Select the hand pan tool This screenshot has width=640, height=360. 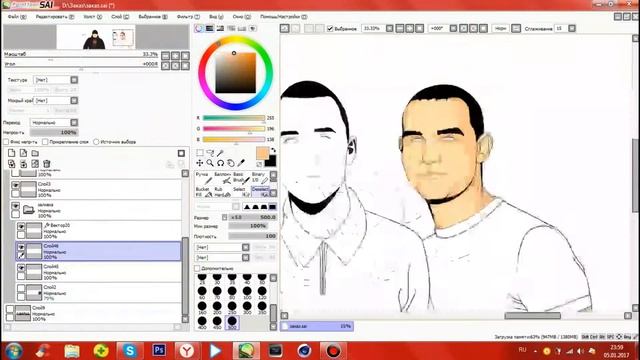click(x=231, y=163)
